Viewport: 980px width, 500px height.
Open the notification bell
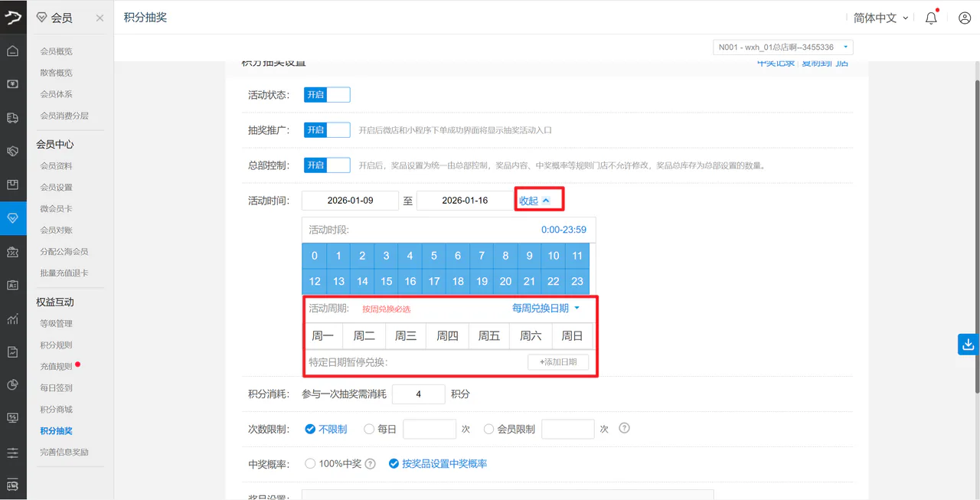click(931, 18)
